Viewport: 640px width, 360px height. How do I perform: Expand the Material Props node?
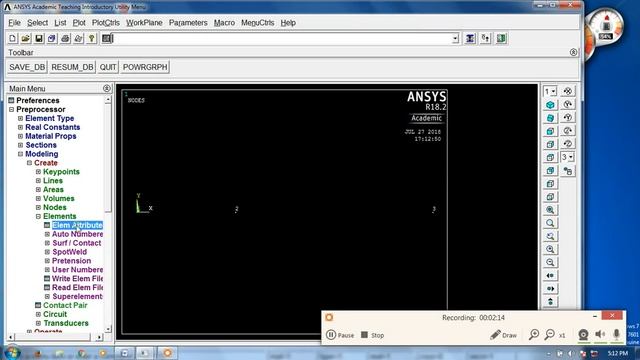(20, 136)
